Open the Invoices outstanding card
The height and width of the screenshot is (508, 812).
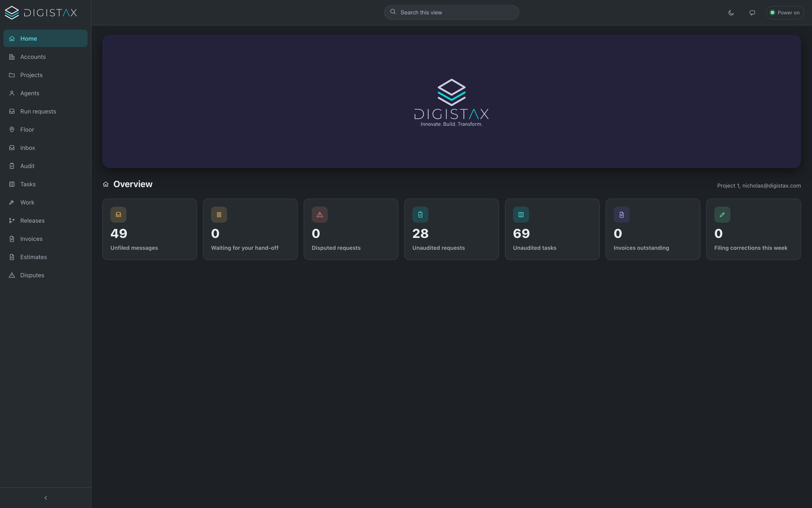(x=653, y=229)
